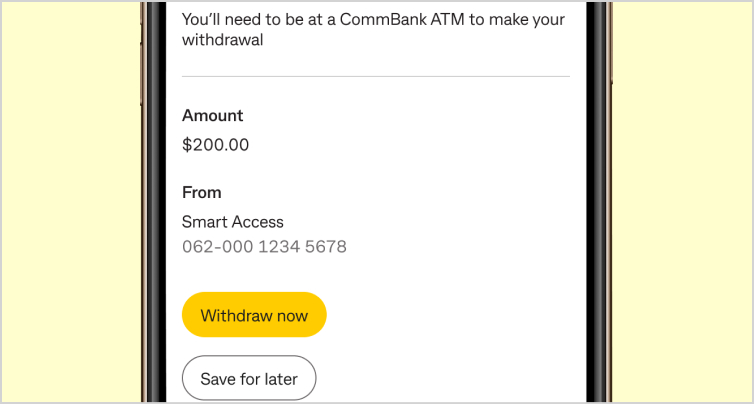The width and height of the screenshot is (754, 404).
Task: Tap the yellow Withdraw now button
Action: click(254, 315)
